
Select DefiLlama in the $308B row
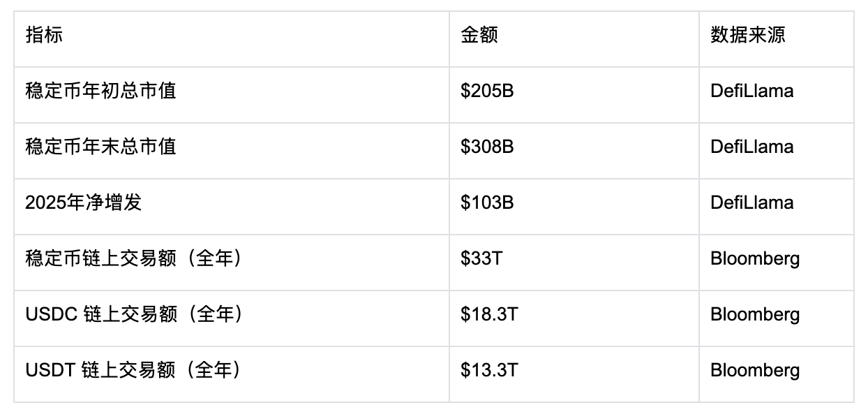(751, 147)
